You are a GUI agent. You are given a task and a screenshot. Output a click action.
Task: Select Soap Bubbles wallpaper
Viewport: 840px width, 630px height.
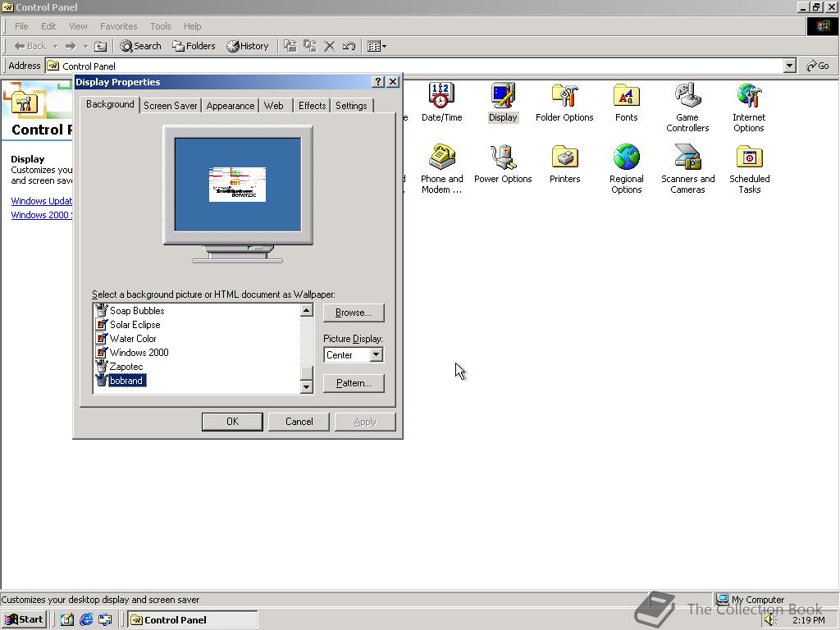[130, 310]
